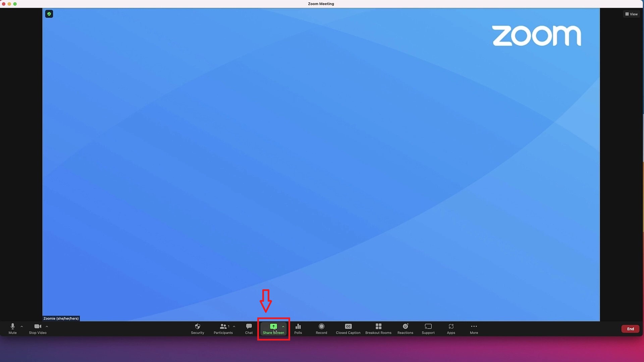This screenshot has height=362, width=644.
Task: Click the Polls menu item
Action: tap(298, 328)
